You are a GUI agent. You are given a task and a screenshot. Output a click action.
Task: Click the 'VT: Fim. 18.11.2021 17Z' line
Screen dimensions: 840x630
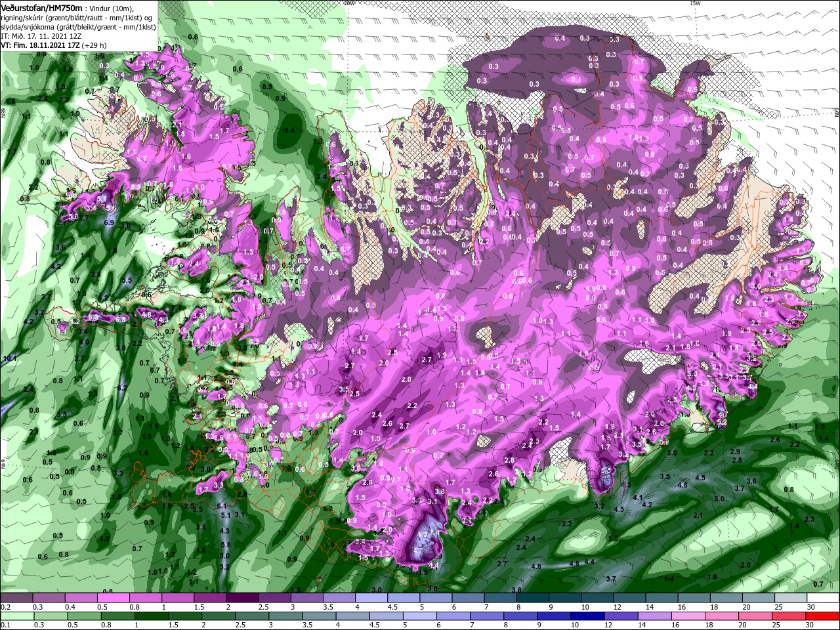[41, 45]
